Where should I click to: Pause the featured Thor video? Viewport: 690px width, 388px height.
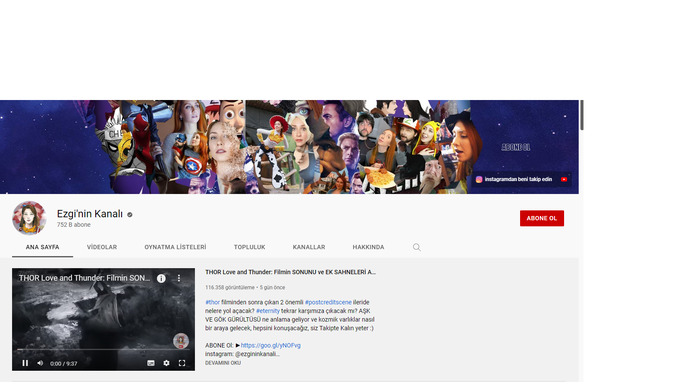[x=25, y=363]
